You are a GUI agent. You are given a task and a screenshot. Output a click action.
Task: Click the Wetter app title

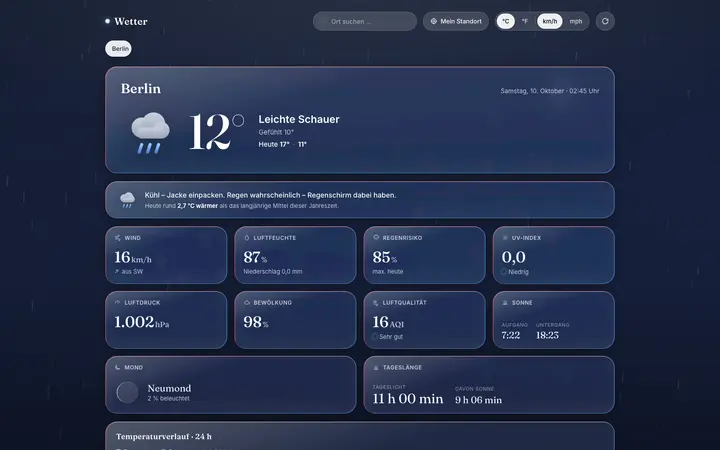131,21
